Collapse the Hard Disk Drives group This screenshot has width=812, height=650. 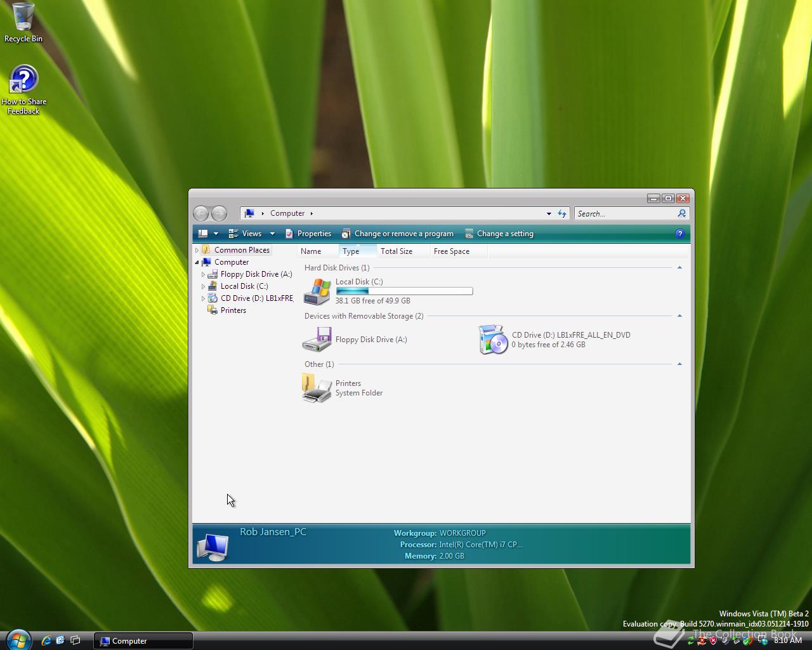pos(679,268)
